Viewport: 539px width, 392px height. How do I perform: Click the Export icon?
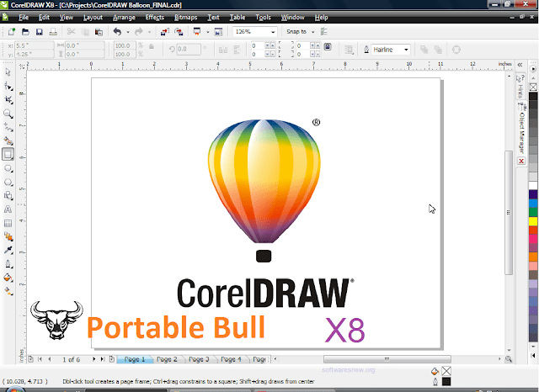coord(179,32)
